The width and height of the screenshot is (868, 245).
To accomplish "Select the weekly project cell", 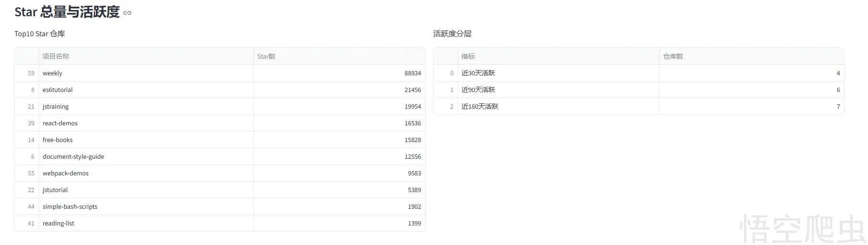I will coord(52,73).
